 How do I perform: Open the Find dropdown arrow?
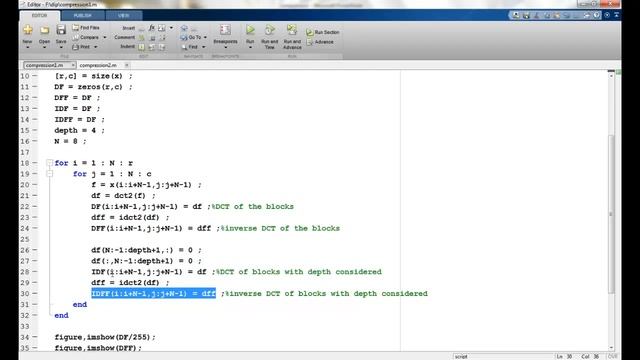tap(204, 47)
